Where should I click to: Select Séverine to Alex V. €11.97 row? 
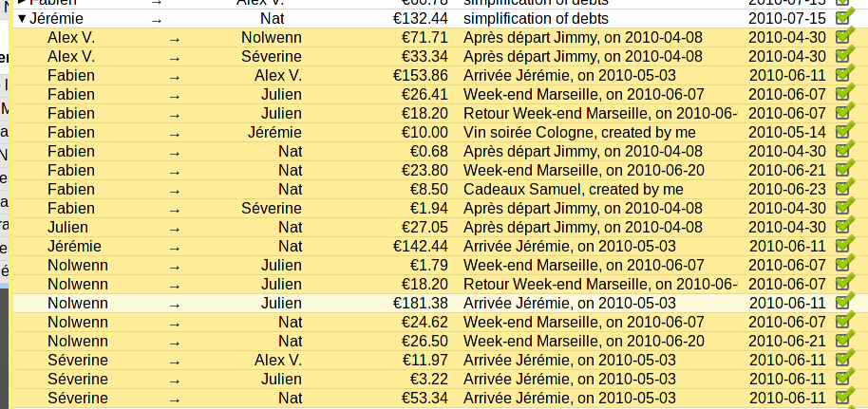click(x=440, y=360)
